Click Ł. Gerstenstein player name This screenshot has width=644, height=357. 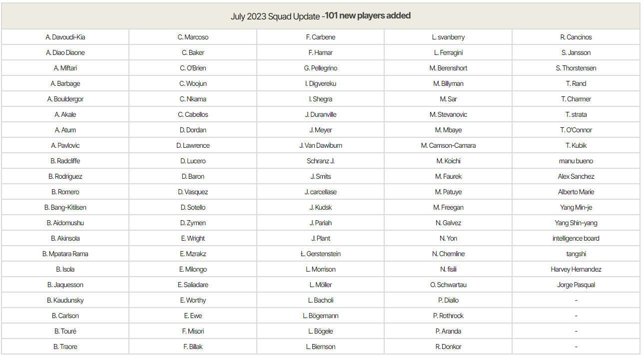pyautogui.click(x=321, y=254)
